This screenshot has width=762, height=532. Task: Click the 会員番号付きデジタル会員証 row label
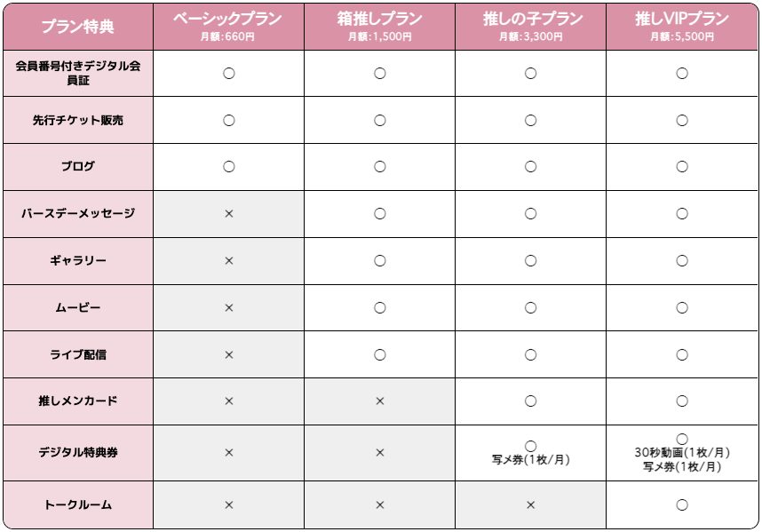(x=77, y=73)
